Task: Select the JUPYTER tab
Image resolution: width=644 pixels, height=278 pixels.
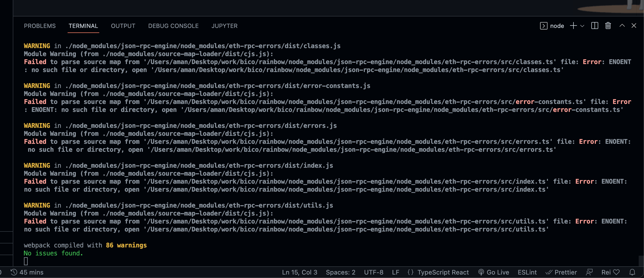Action: [224, 26]
